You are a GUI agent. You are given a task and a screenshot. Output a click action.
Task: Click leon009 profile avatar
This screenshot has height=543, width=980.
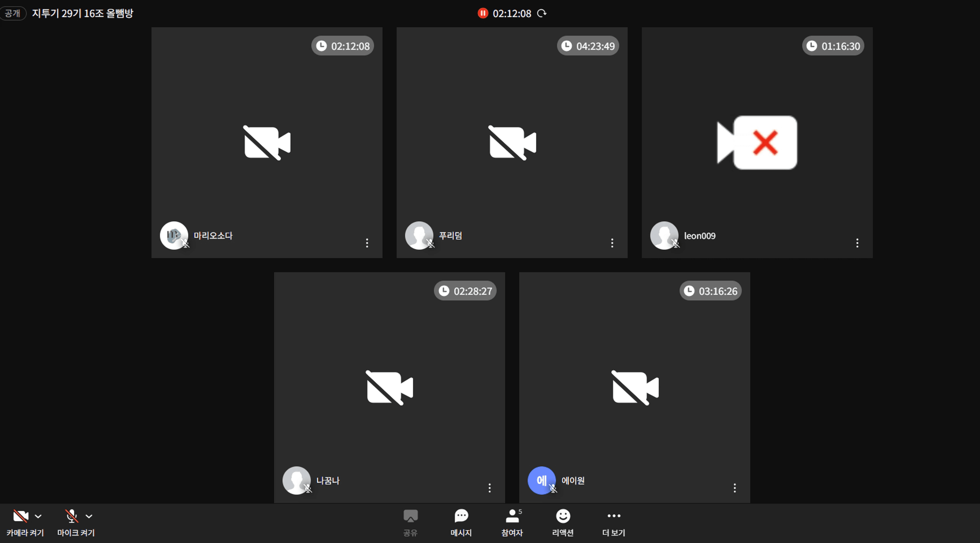tap(664, 235)
